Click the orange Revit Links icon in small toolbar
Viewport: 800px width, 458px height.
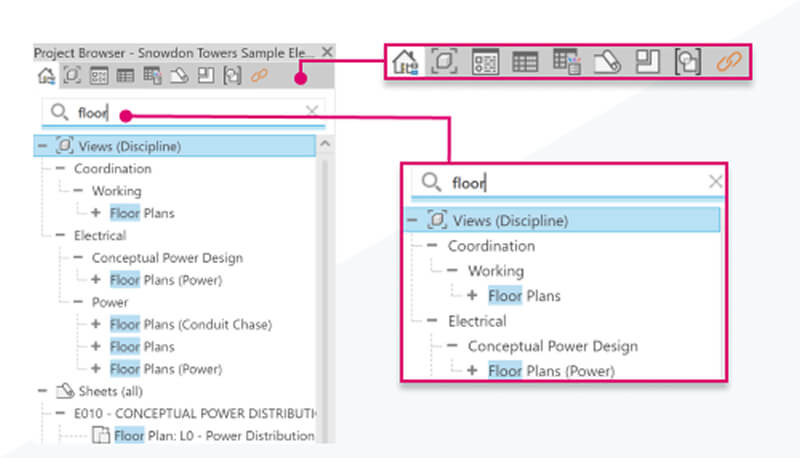pos(259,76)
